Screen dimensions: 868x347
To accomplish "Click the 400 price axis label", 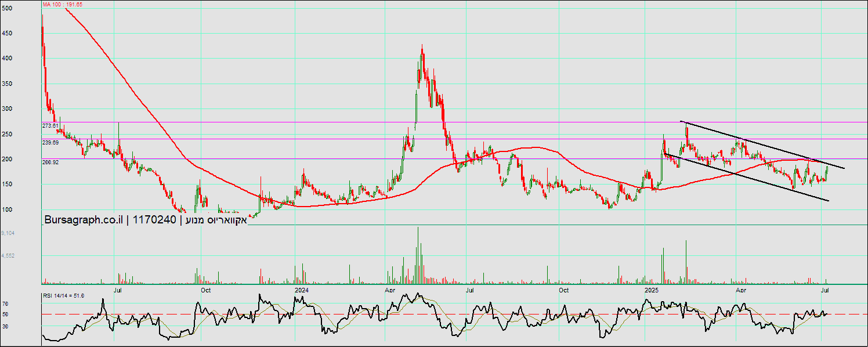I will tap(8, 58).
